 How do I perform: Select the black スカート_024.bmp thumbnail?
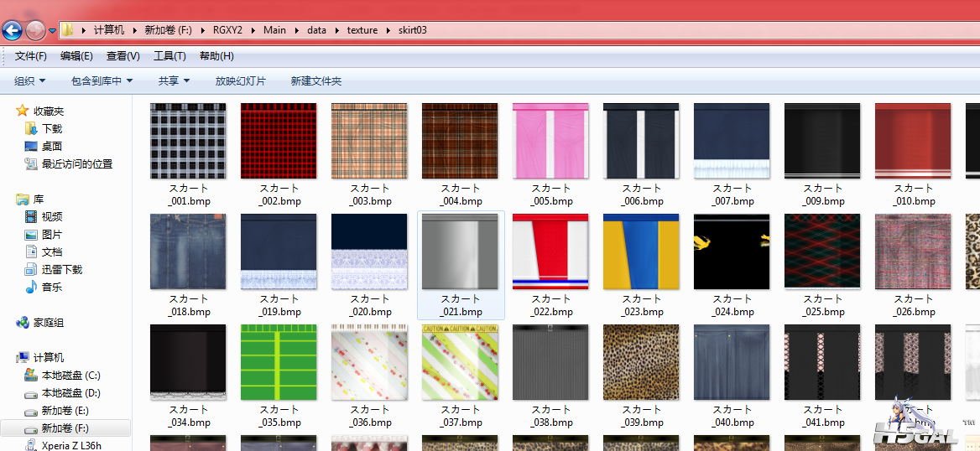tap(732, 251)
